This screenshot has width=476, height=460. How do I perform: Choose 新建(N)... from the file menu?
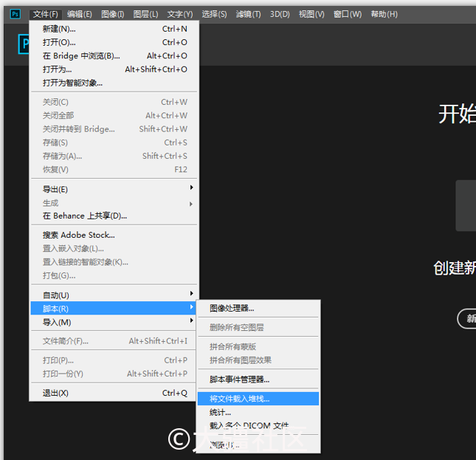114,29
